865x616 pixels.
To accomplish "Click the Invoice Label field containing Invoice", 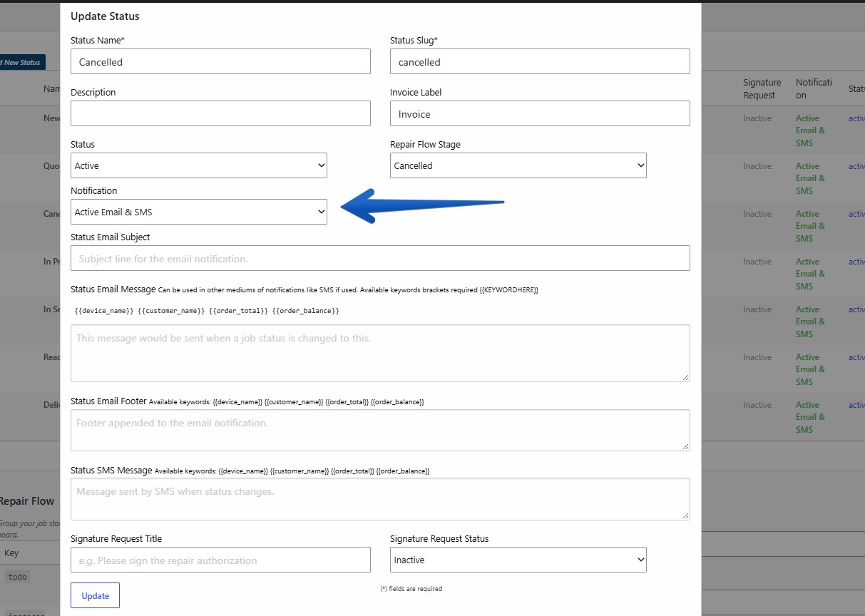I will pos(540,113).
